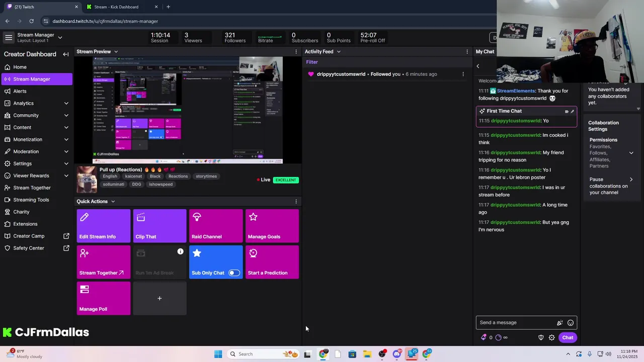Open Quick Actions panel dropdown

point(113,202)
